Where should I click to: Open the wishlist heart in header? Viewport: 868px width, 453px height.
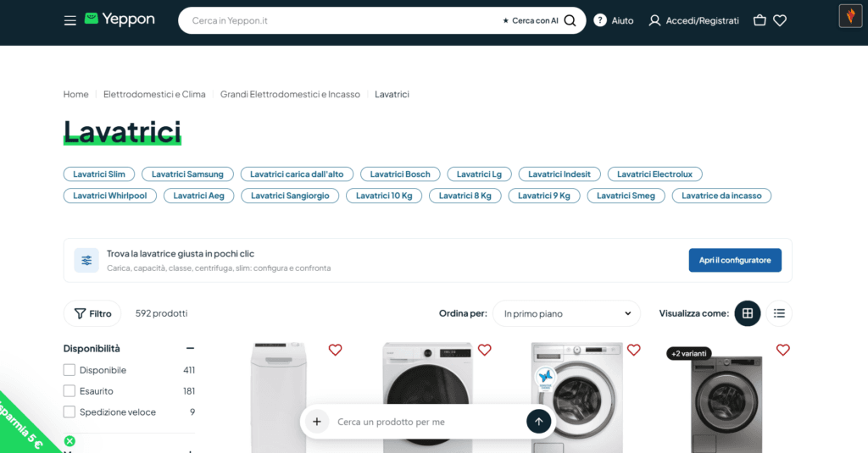[780, 20]
